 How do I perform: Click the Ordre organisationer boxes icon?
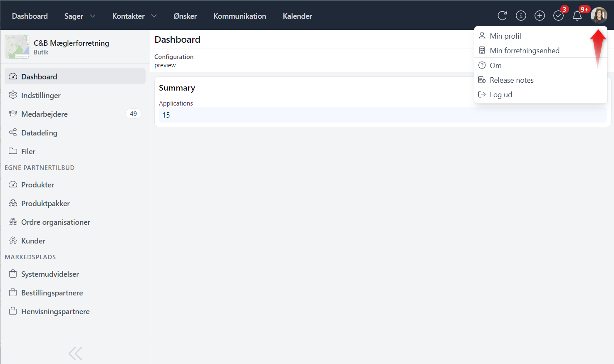click(x=13, y=222)
